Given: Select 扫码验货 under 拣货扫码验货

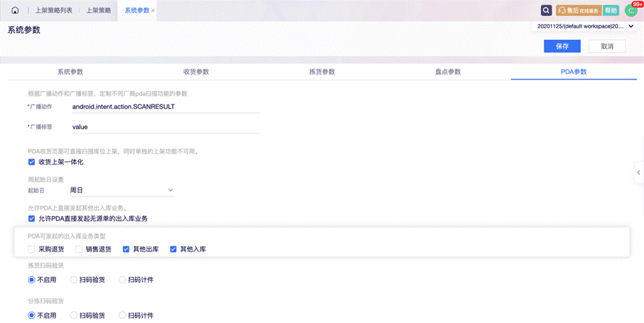Looking at the screenshot, I should click(74, 280).
